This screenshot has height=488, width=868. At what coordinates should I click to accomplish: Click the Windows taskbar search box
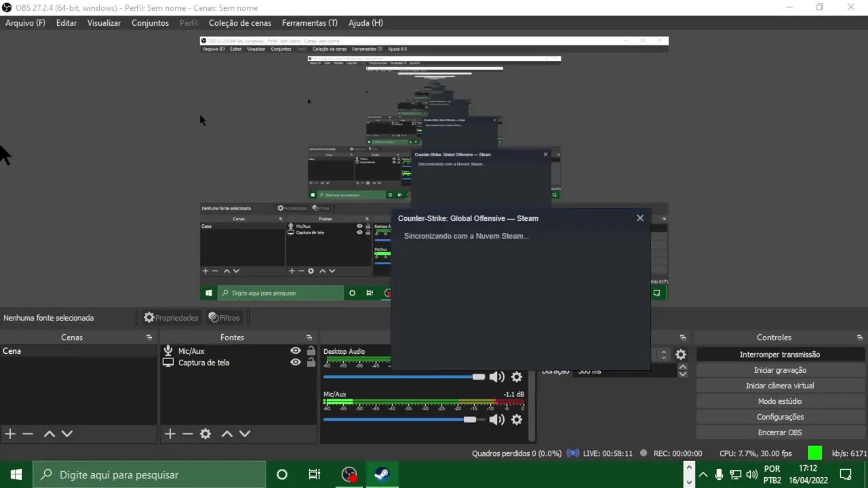[x=149, y=474]
